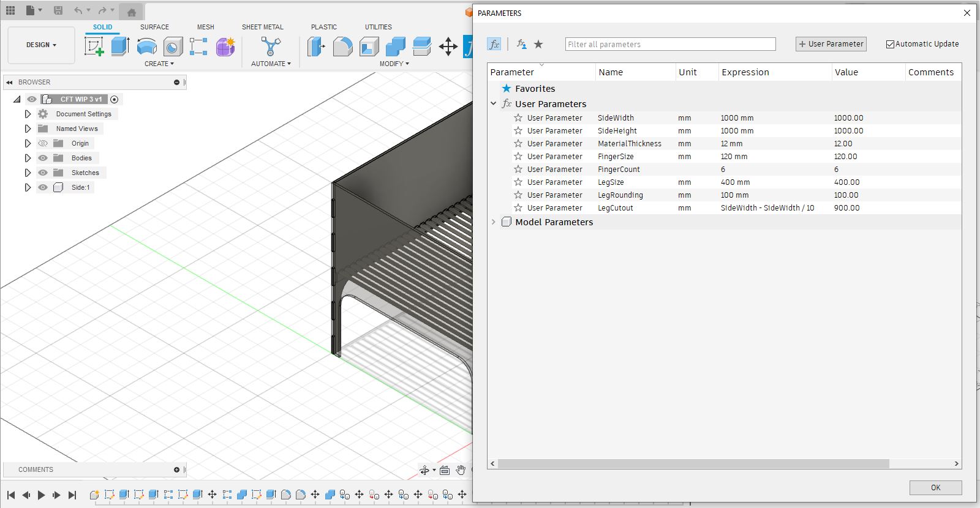The image size is (980, 508).
Task: Hide the Sketches folder
Action: click(x=43, y=173)
